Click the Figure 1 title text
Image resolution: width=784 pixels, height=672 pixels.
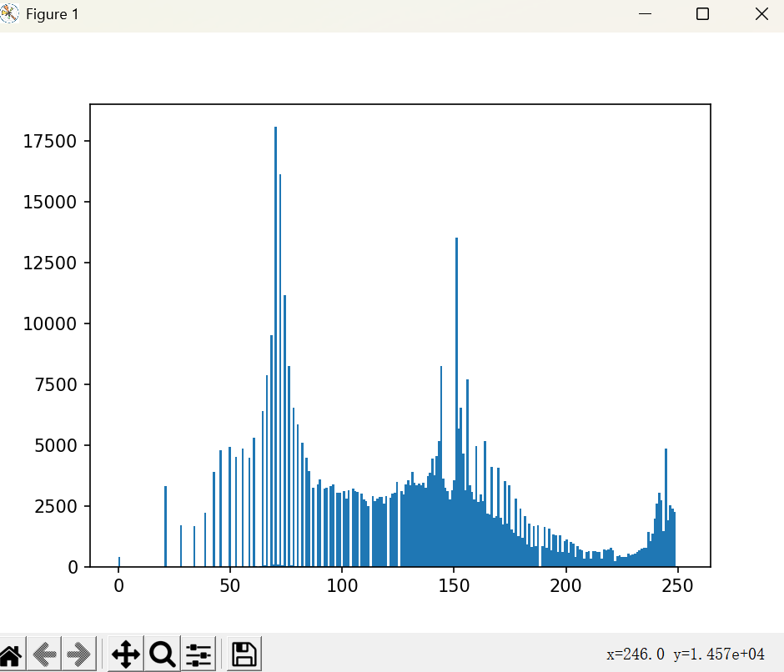(52, 14)
